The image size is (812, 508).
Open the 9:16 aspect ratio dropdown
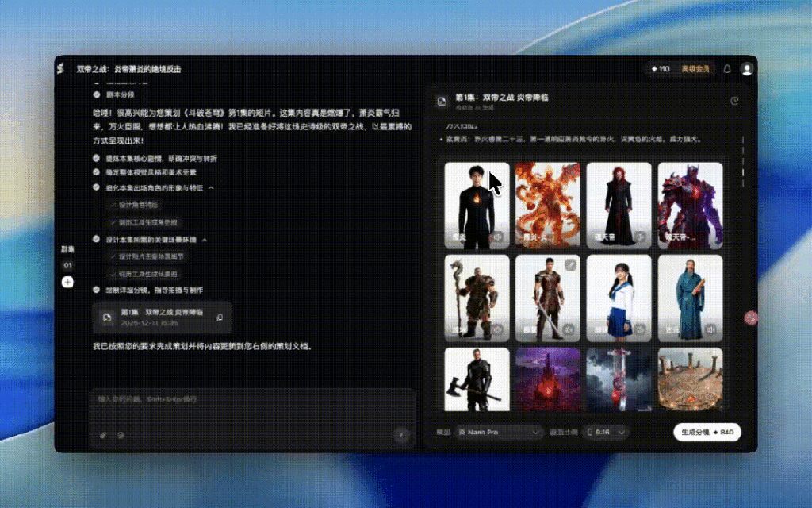[x=606, y=433]
